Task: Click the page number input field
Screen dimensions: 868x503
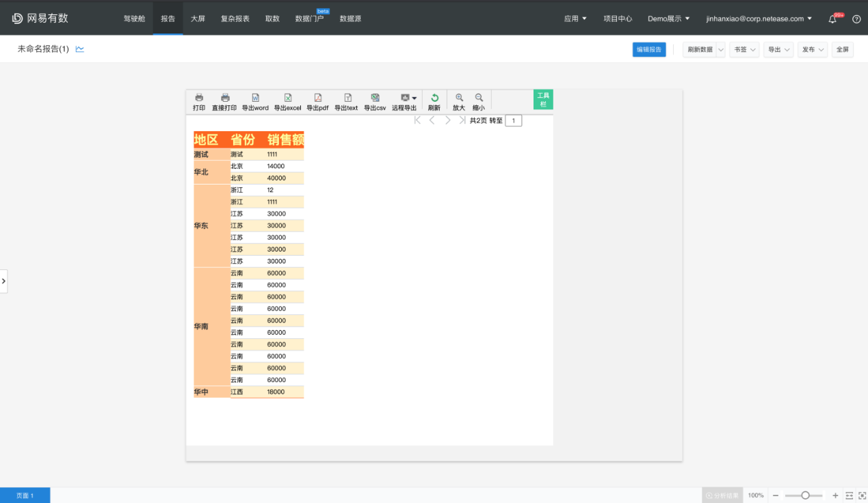Action: [x=514, y=121]
